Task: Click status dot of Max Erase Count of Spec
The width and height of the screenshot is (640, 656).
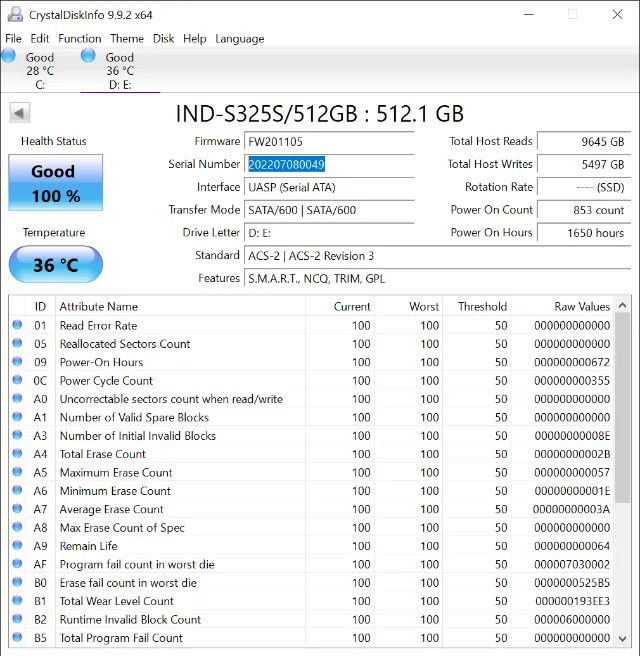Action: (x=17, y=527)
